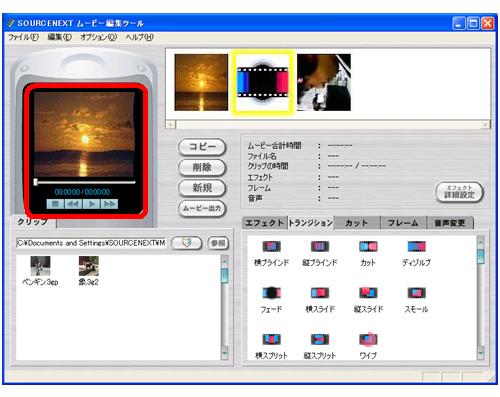Click the folder icon button beside path field
Viewport: 500px width, 397px height.
click(x=187, y=243)
